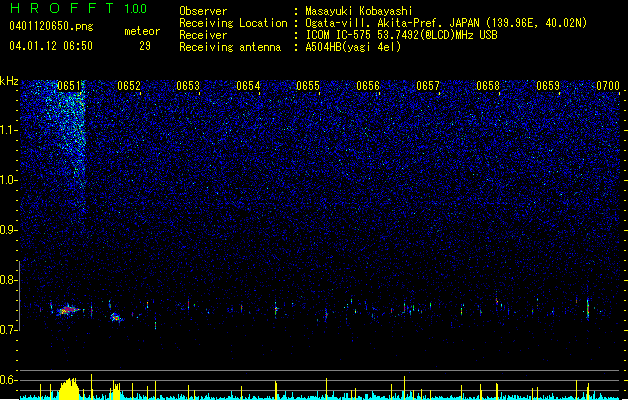629x400 pixels.
Task: Click the 0653 time marker
Action: 188,86
